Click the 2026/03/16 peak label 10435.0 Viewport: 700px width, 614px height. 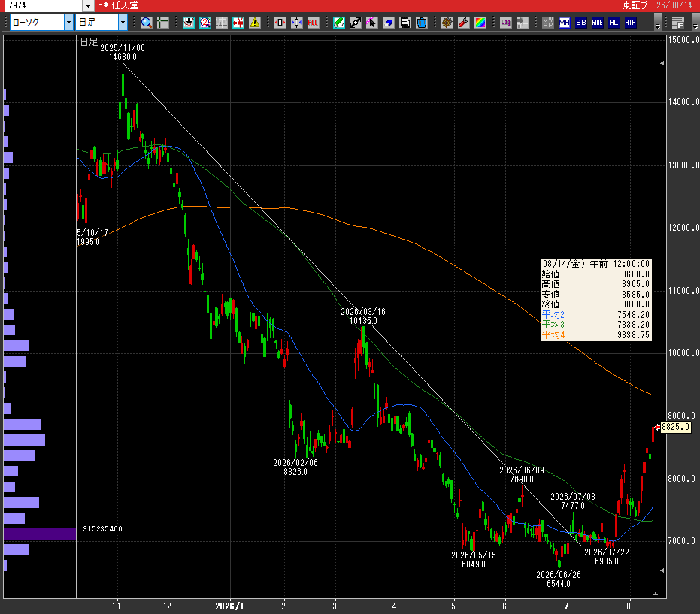tap(363, 321)
